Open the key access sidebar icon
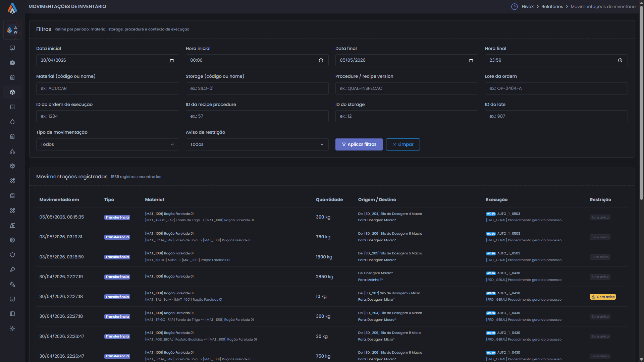The width and height of the screenshot is (644, 362). pyautogui.click(x=12, y=269)
